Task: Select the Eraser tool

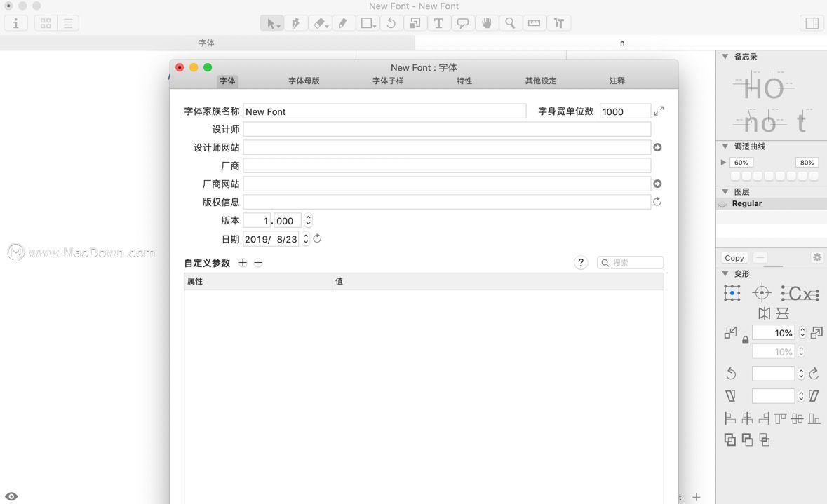Action: click(x=319, y=22)
